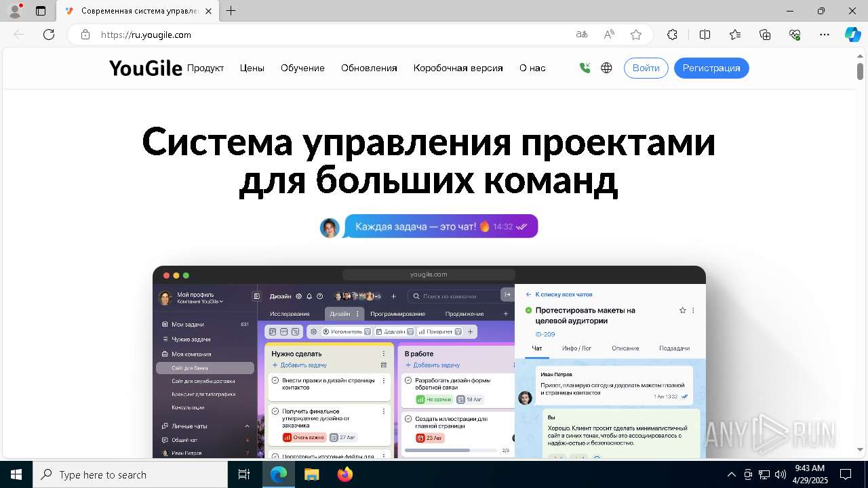The height and width of the screenshot is (488, 868).
Task: Open the Обучение menu item
Action: (302, 68)
